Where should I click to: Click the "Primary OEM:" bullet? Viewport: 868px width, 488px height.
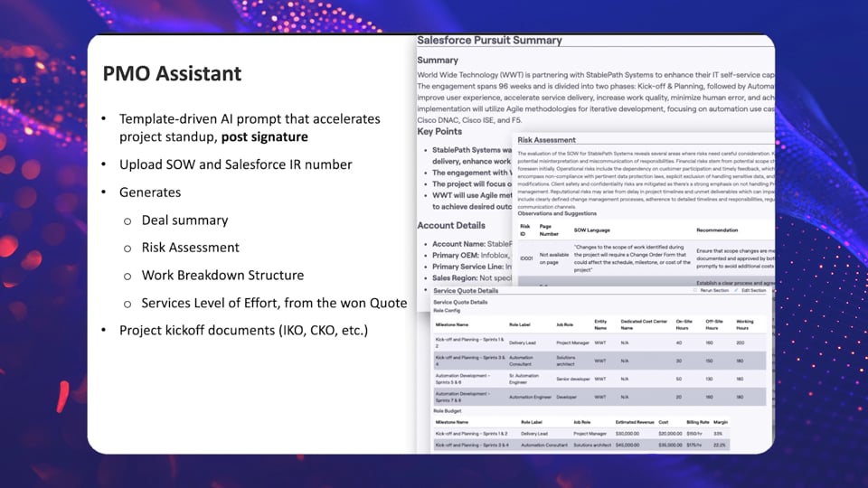pyautogui.click(x=471, y=255)
